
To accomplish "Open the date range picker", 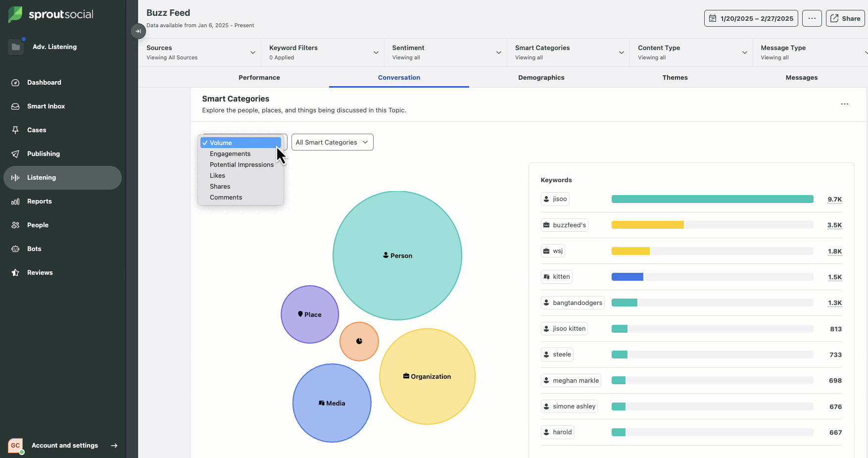I will tap(751, 18).
